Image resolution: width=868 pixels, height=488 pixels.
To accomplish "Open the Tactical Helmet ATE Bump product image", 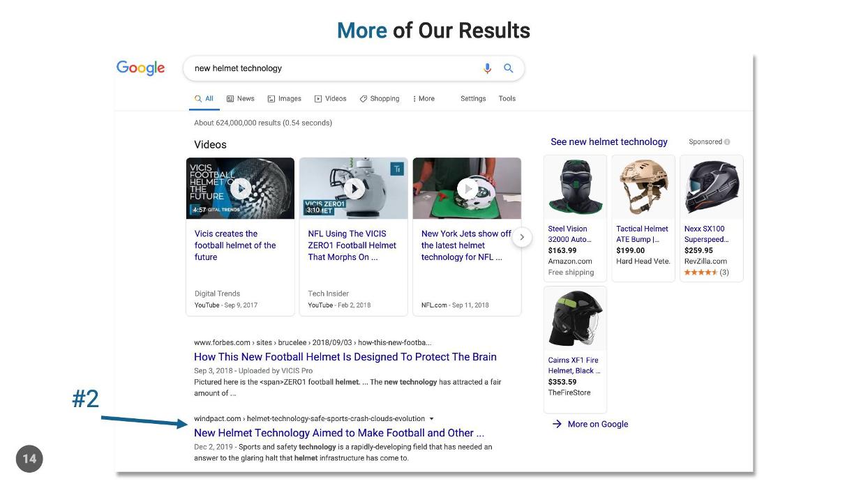I will [x=643, y=187].
